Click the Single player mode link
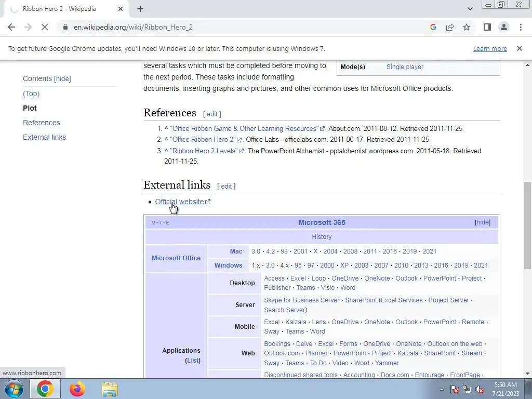Screen dimensions: 532x399 coord(405,67)
